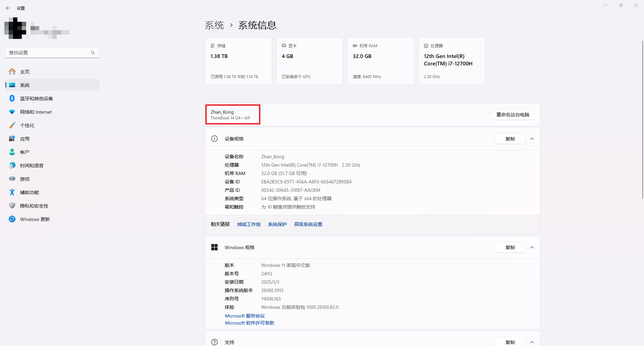Click the RAM chip icon
Image resolution: width=644 pixels, height=346 pixels.
pyautogui.click(x=355, y=46)
